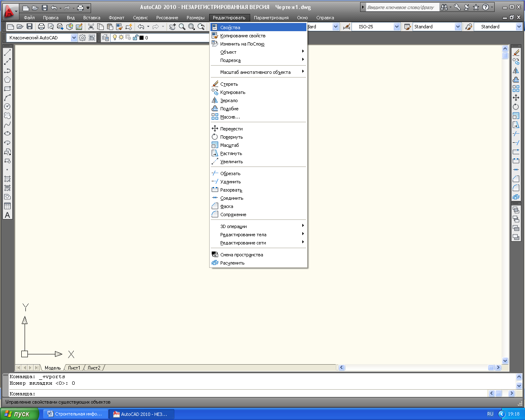The height and width of the screenshot is (420, 525).
Task: Click the vertical scrollbar down arrow of drawing area
Action: [x=505, y=361]
